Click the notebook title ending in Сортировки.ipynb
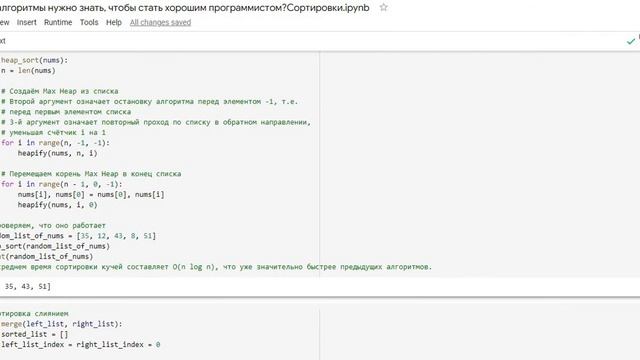The image size is (640, 360). point(184,7)
